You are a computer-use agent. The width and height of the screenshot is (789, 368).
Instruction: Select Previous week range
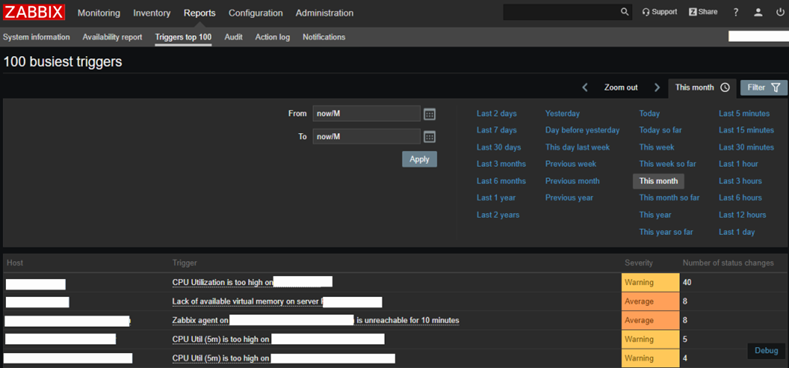click(x=571, y=164)
